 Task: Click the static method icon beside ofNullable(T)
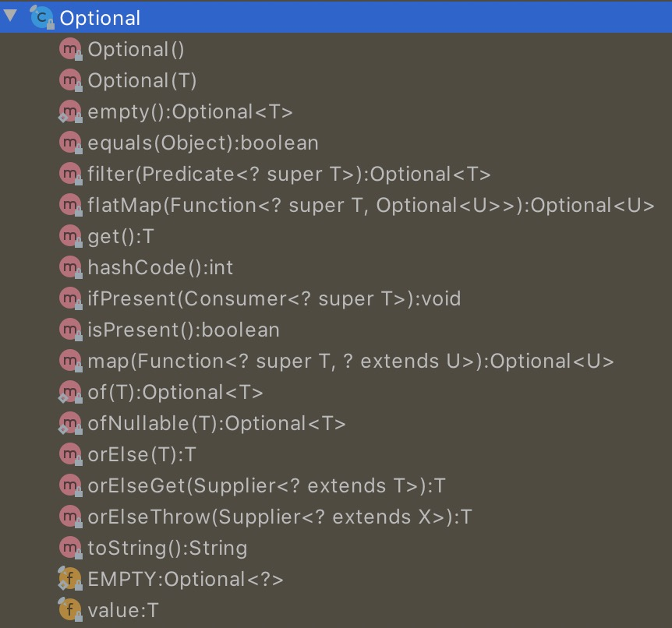click(71, 422)
